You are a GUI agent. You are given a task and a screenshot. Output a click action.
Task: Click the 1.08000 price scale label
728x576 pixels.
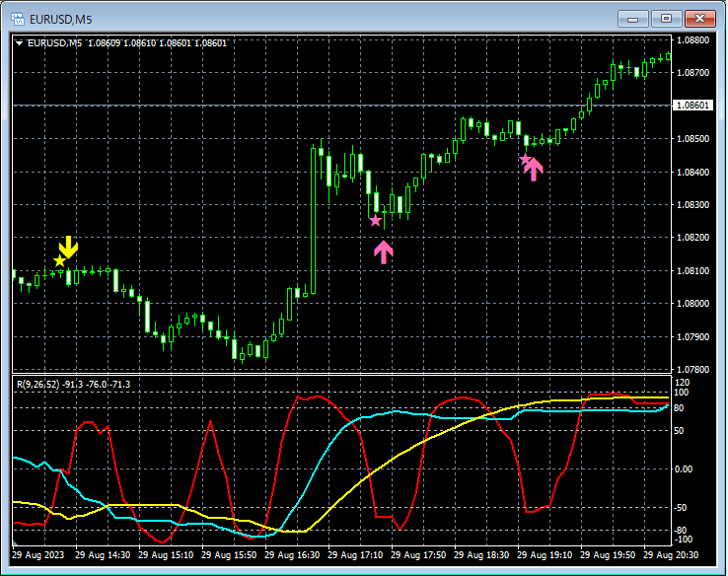pos(693,304)
